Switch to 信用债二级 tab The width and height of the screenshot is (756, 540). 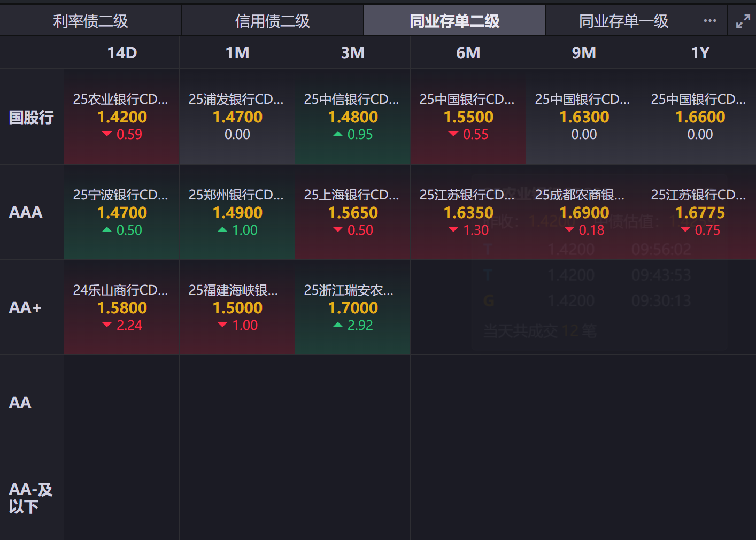tap(273, 21)
